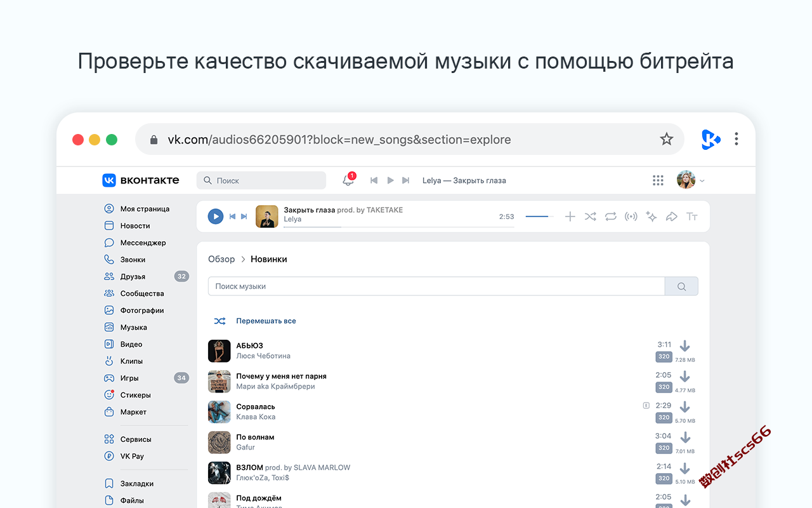Click the ВКонтакте logo

point(141,180)
